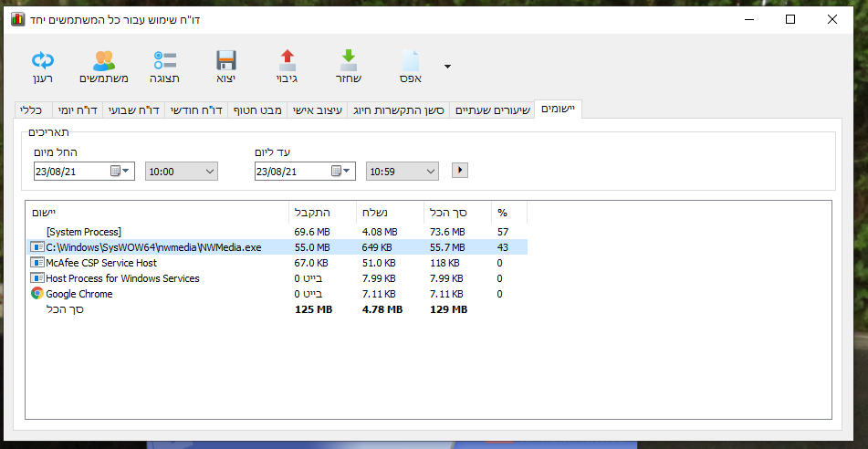Click the 649 KB sent value
Image resolution: width=868 pixels, height=449 pixels.
tap(378, 247)
